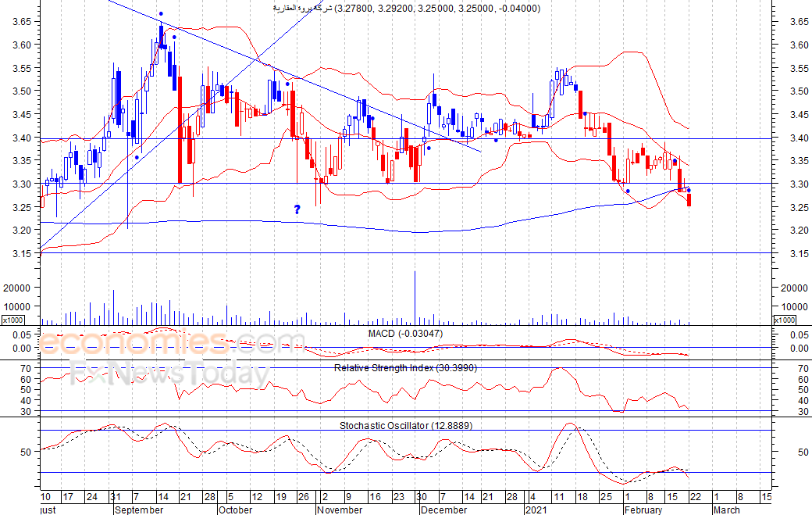Click the Stochastic 50 level on left axis
This screenshot has height=515, width=812.
click(26, 452)
